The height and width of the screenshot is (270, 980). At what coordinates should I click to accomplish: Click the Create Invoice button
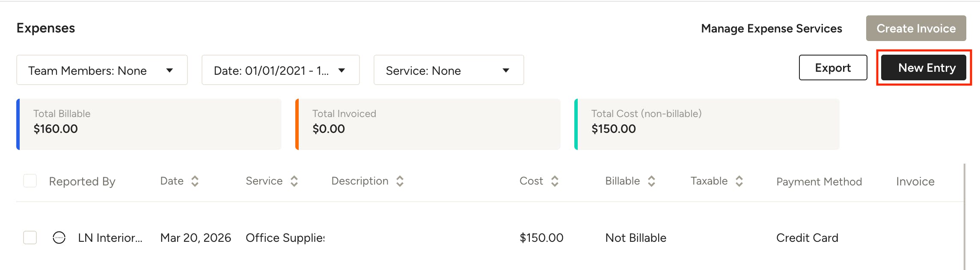pyautogui.click(x=916, y=28)
